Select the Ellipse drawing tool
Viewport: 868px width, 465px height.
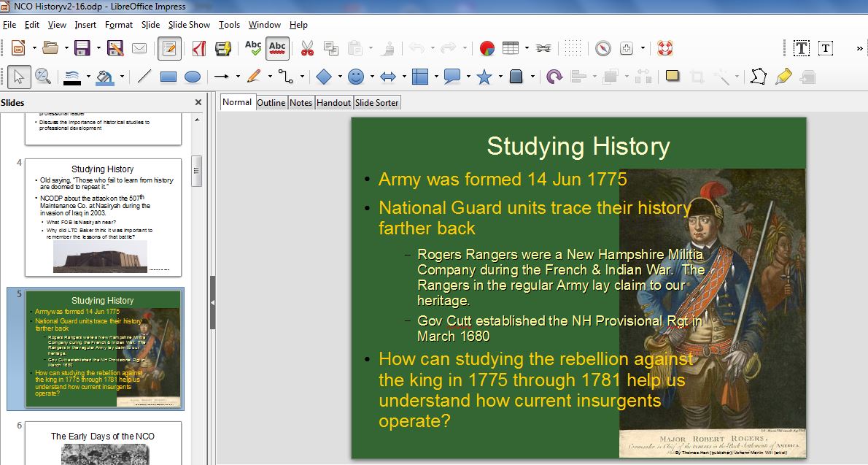(193, 77)
